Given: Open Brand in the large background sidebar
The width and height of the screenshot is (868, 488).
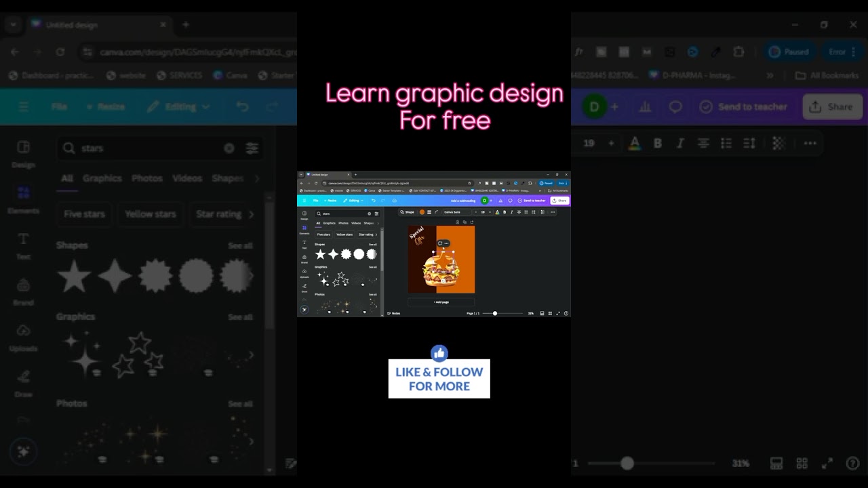Looking at the screenshot, I should [x=23, y=291].
